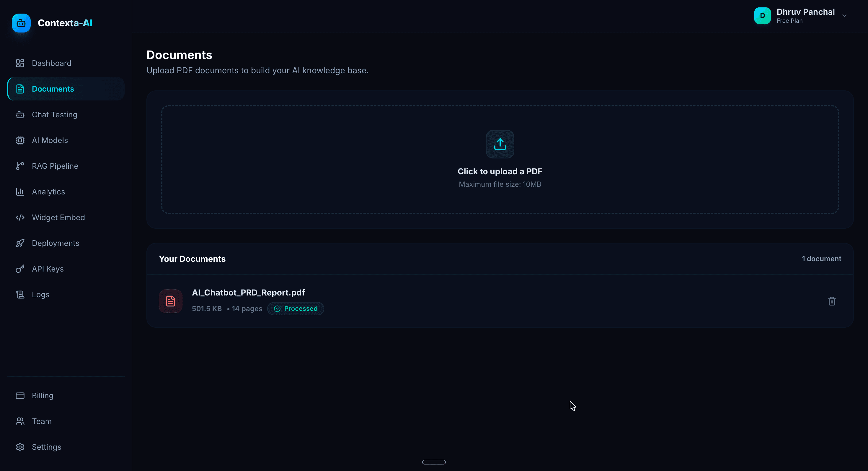Click the red PDF file icon
The image size is (868, 471).
coord(171,301)
